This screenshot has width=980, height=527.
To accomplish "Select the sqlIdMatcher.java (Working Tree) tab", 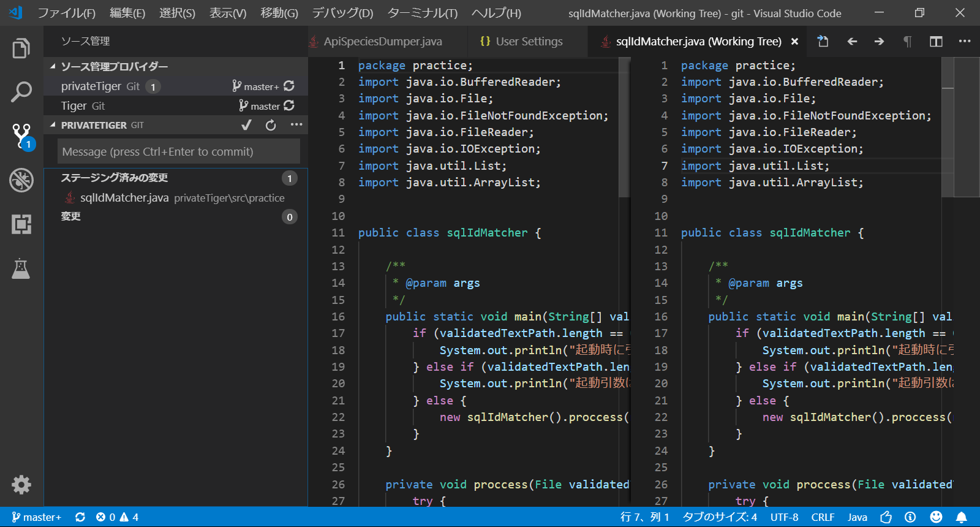I will (x=698, y=41).
